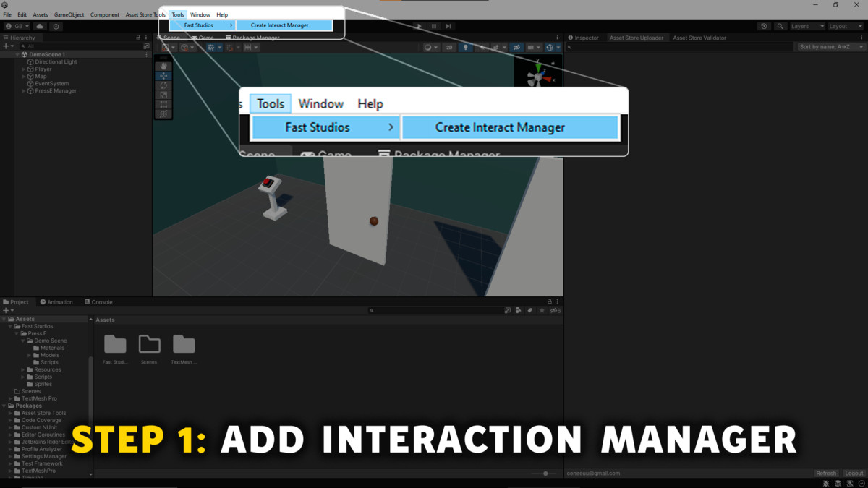Select the Directional Light object

coord(56,62)
